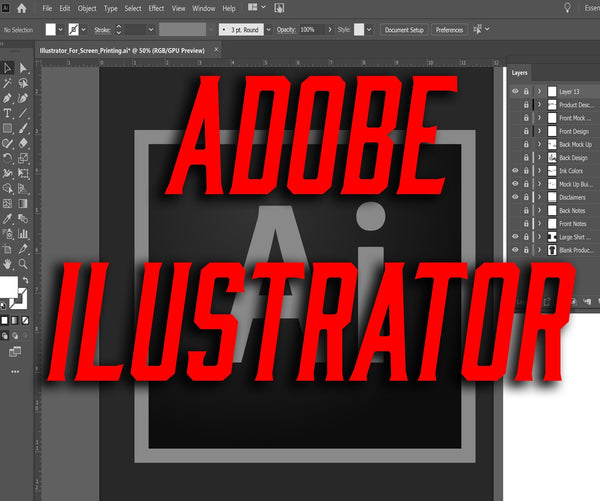Unlock the Product Desc... layer
Viewport: 600px width, 501px height.
(526, 104)
